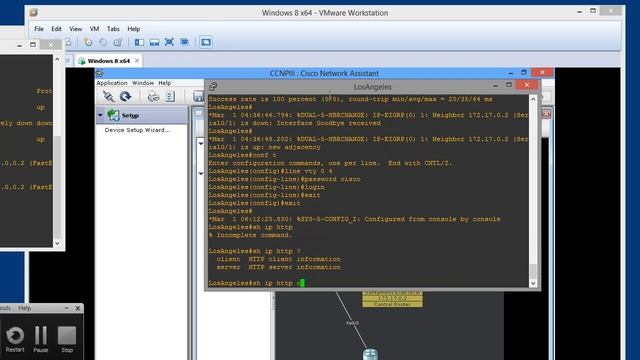Click the Fa0/0 link label
The image size is (640, 360).
click(353, 323)
